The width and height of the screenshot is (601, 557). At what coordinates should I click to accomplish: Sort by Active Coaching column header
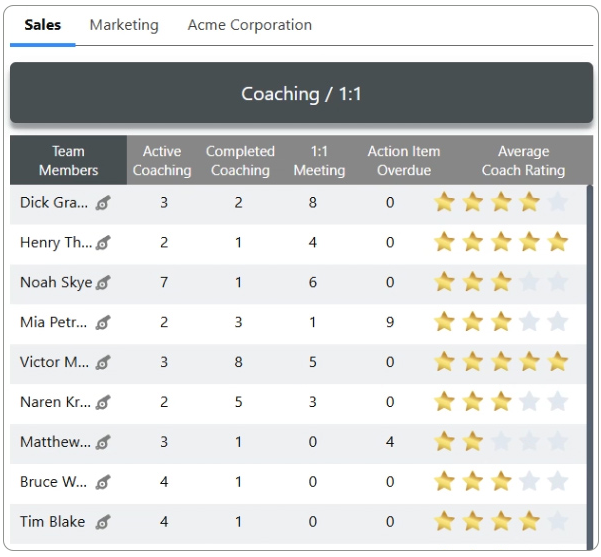pyautogui.click(x=162, y=161)
